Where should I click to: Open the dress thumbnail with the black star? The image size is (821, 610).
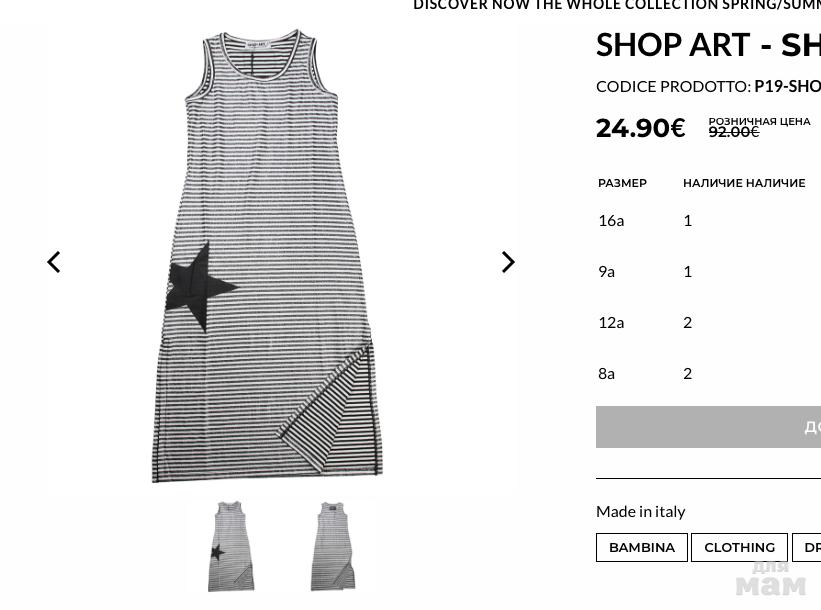[x=231, y=546]
